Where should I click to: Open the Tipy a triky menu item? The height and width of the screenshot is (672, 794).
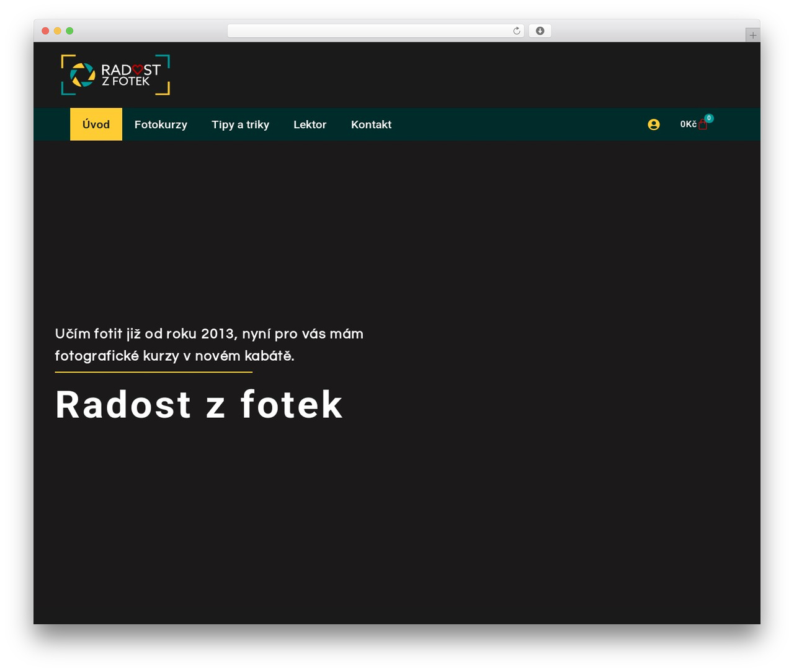(x=241, y=125)
